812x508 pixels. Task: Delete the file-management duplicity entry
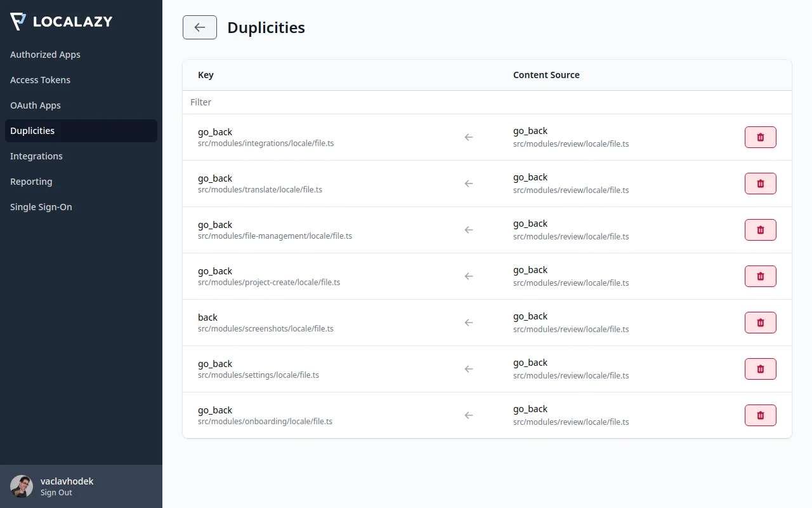[x=760, y=230]
